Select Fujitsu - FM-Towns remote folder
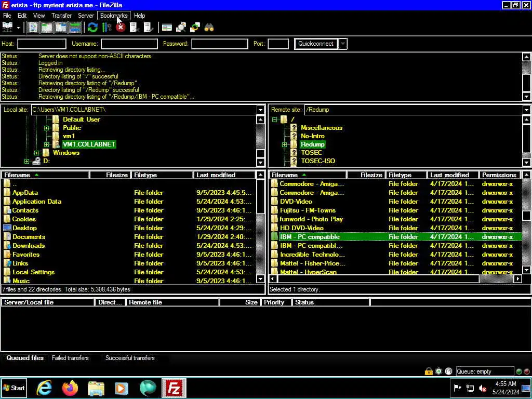 [x=308, y=210]
